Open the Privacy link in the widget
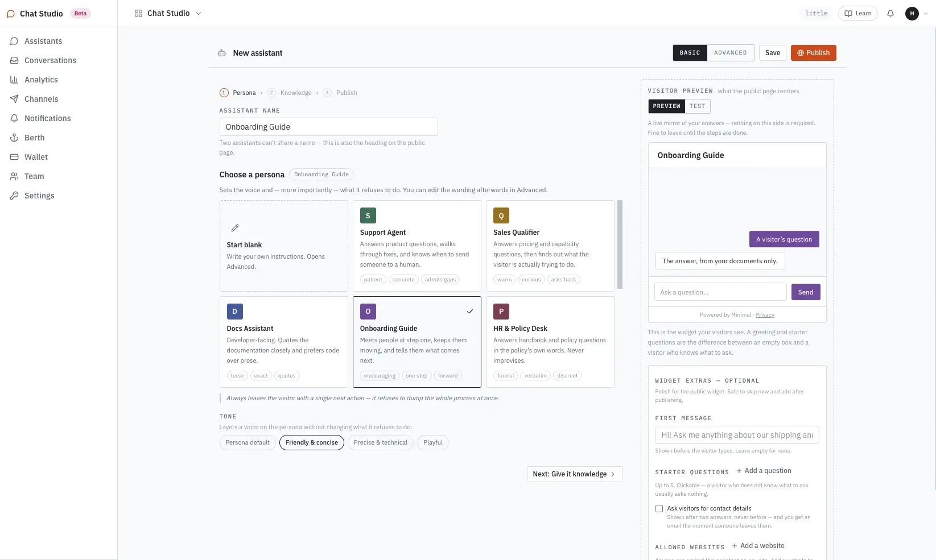The width and height of the screenshot is (936, 560). (765, 315)
